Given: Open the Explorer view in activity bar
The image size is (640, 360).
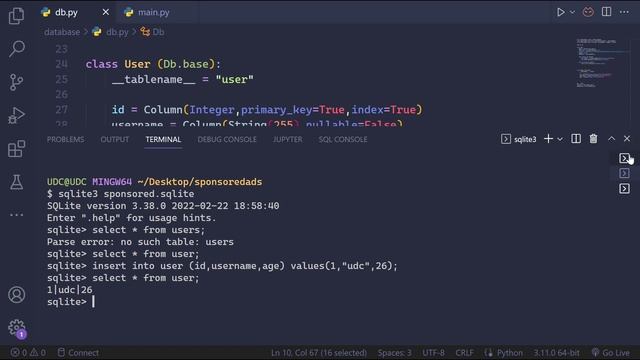Looking at the screenshot, I should click(16, 16).
